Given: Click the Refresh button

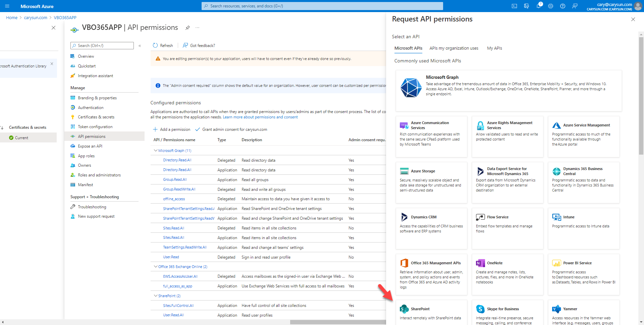Looking at the screenshot, I should coord(163,46).
